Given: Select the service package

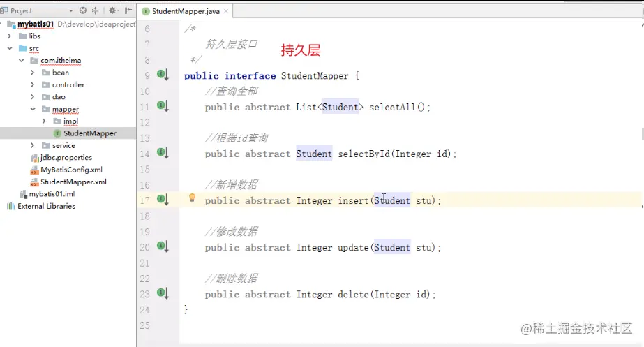Looking at the screenshot, I should point(63,145).
